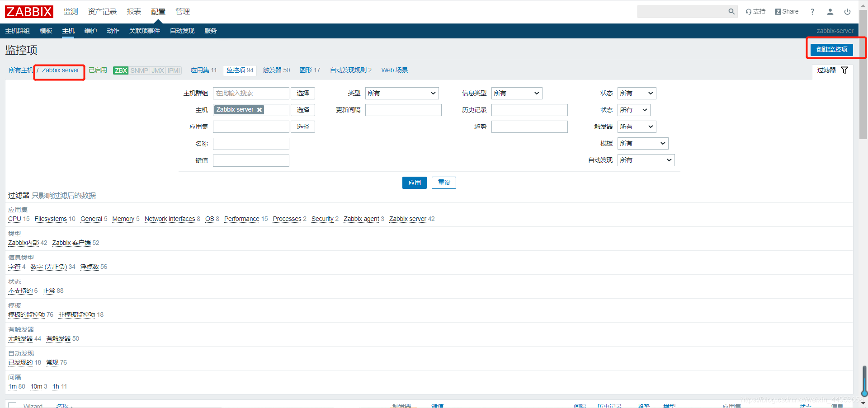
Task: Open the Zabbix Share link
Action: [x=787, y=12]
